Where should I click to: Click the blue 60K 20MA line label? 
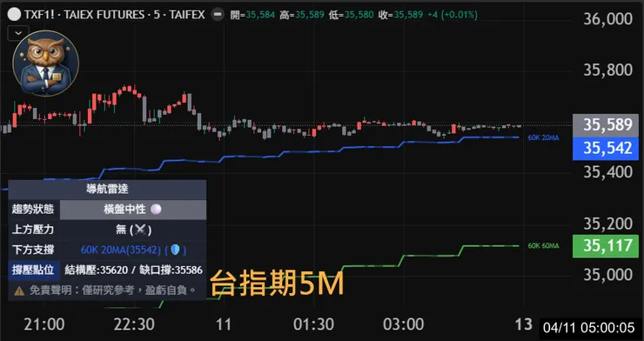coord(543,137)
